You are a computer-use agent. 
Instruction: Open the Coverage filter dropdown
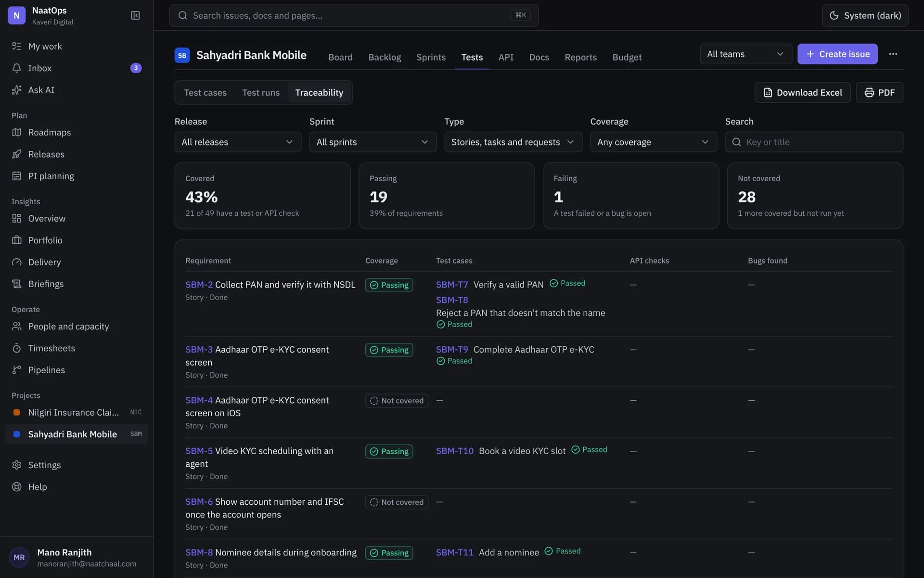pyautogui.click(x=653, y=142)
